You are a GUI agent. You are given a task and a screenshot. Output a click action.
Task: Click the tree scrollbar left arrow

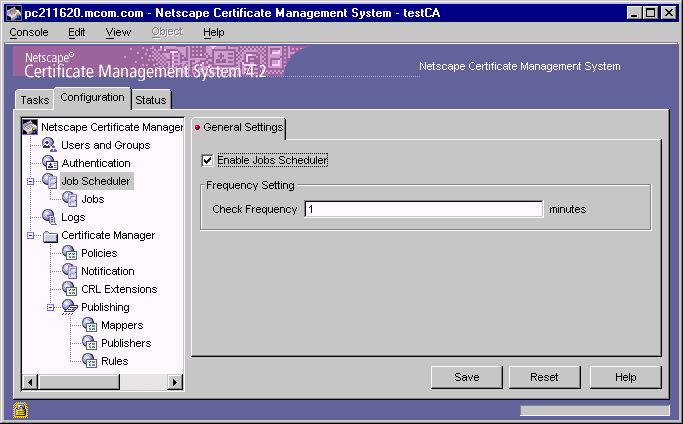tap(30, 383)
